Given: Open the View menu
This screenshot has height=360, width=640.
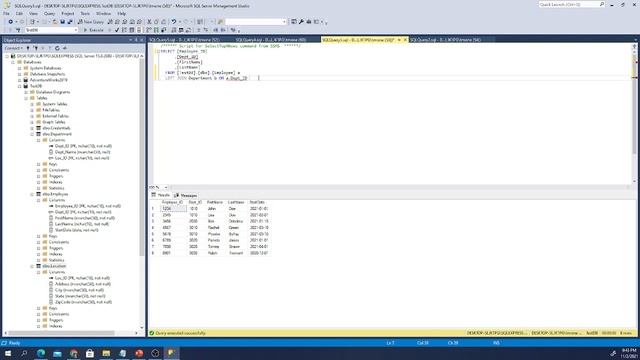Looking at the screenshot, I should click(x=33, y=13).
